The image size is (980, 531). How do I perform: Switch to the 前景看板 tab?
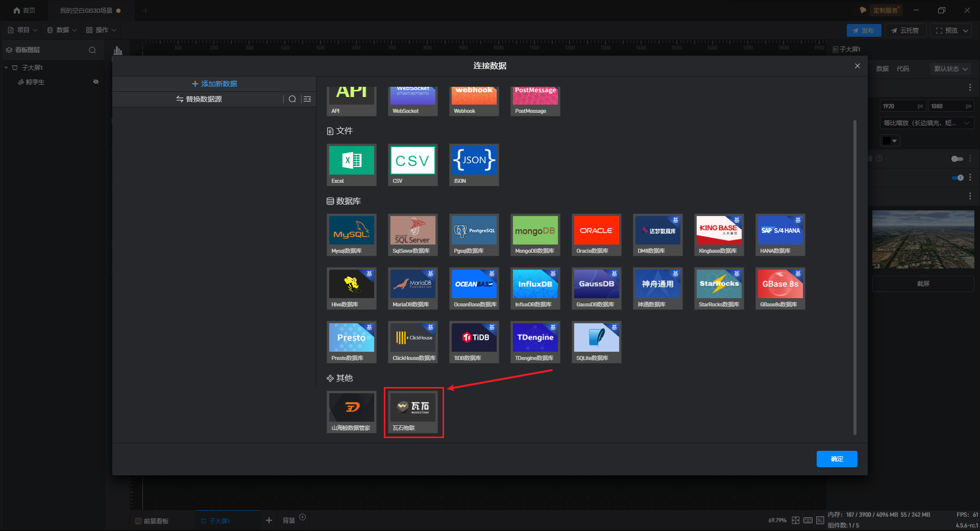[x=152, y=521]
